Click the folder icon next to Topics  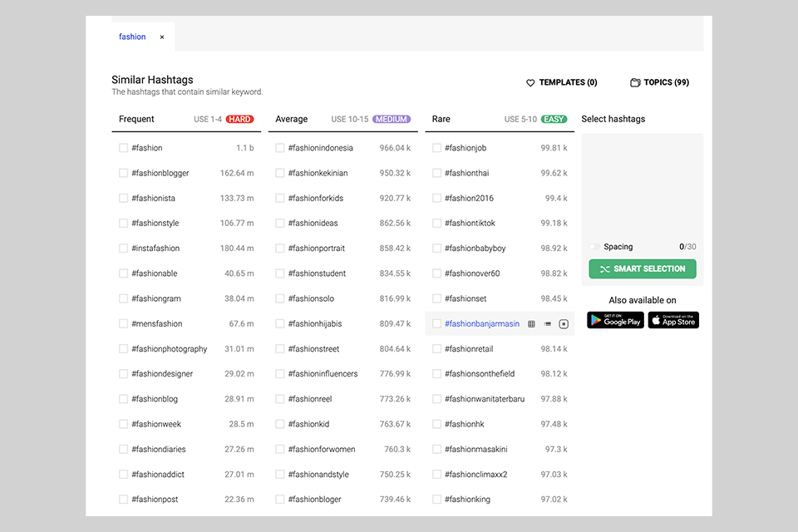[x=635, y=83]
